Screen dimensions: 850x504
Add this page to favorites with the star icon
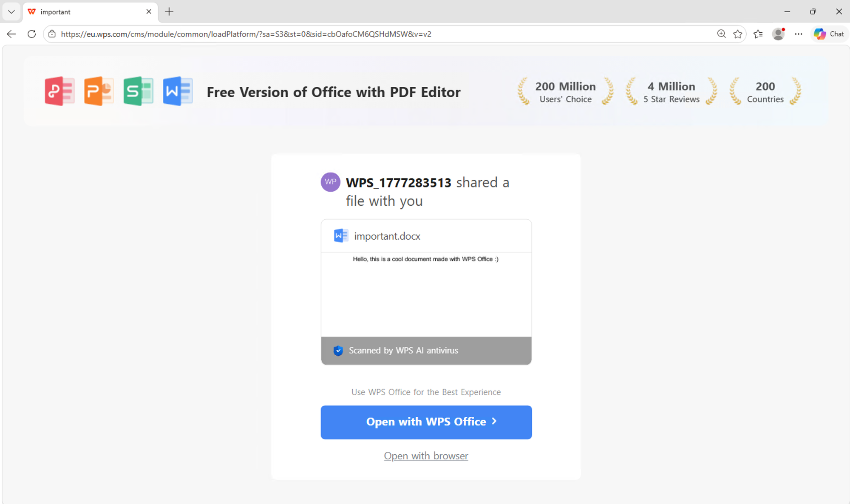point(738,34)
